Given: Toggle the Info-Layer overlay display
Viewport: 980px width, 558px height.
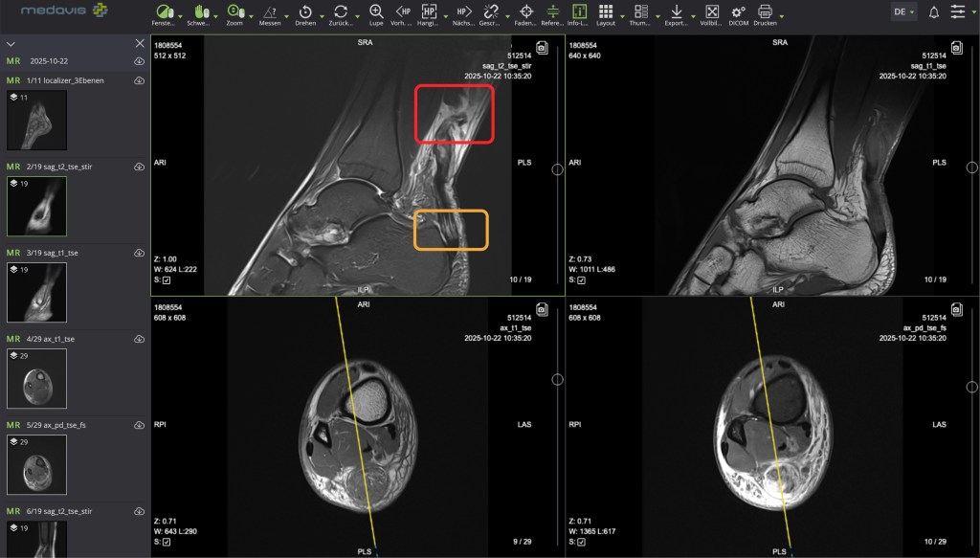Looking at the screenshot, I should click(579, 12).
